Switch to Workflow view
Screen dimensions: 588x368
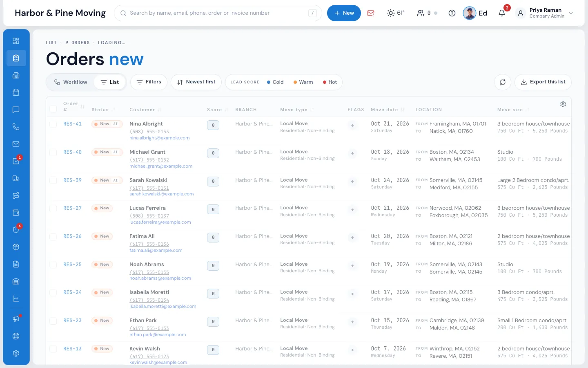[x=71, y=82]
